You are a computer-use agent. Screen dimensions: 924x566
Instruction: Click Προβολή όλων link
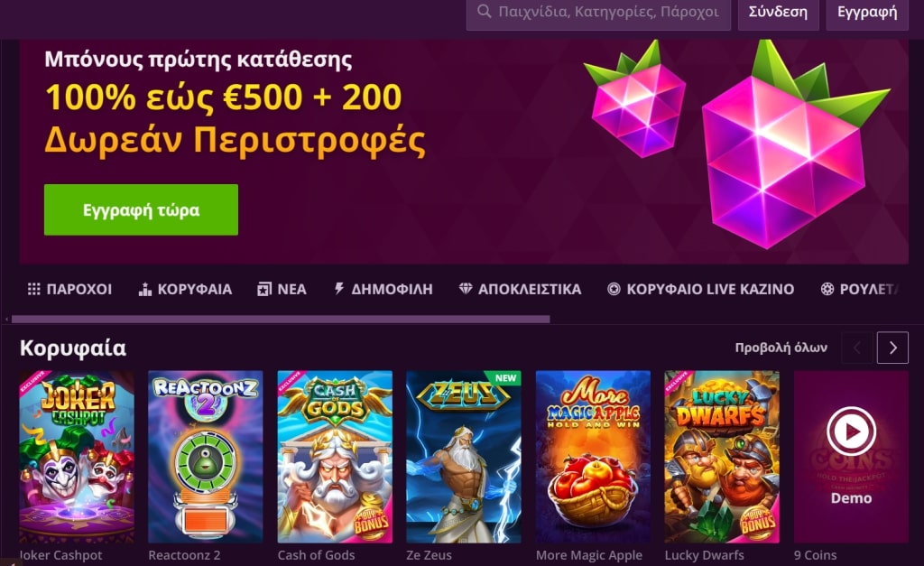781,348
